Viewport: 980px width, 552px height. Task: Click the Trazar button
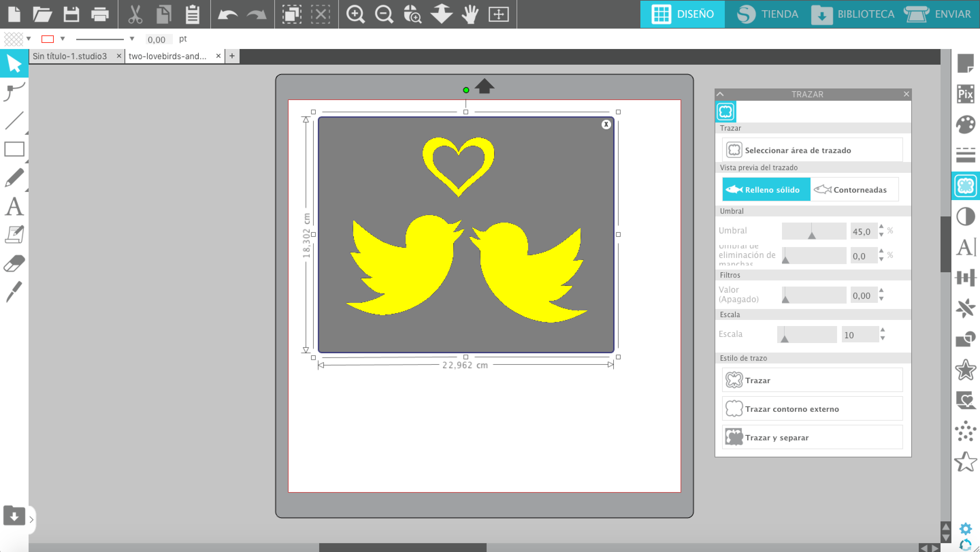[x=812, y=380]
